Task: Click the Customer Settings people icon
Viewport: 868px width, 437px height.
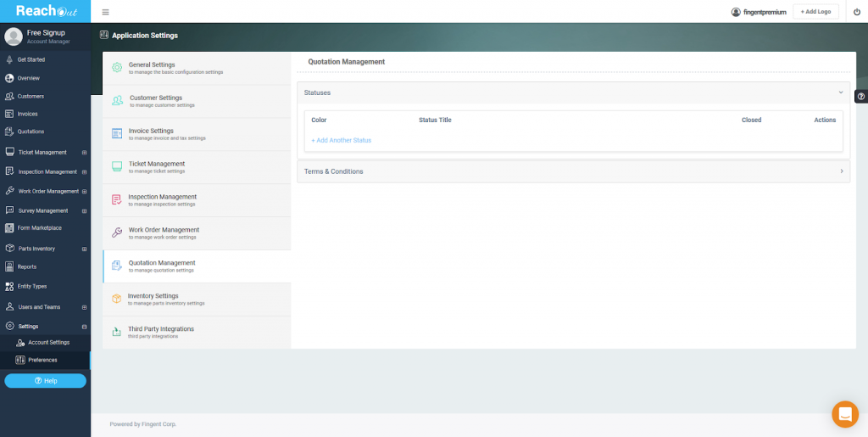Action: pyautogui.click(x=117, y=101)
